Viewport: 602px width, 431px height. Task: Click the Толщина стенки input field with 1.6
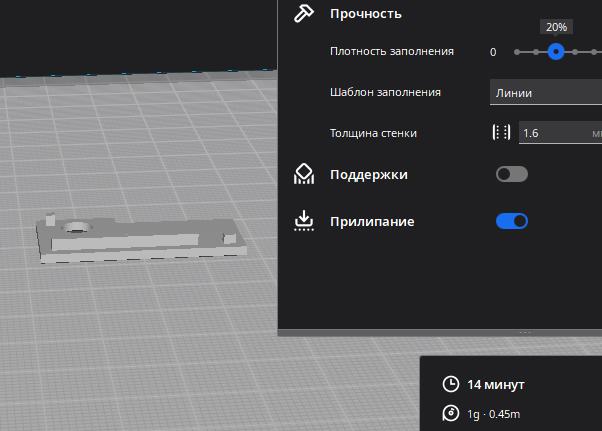561,133
